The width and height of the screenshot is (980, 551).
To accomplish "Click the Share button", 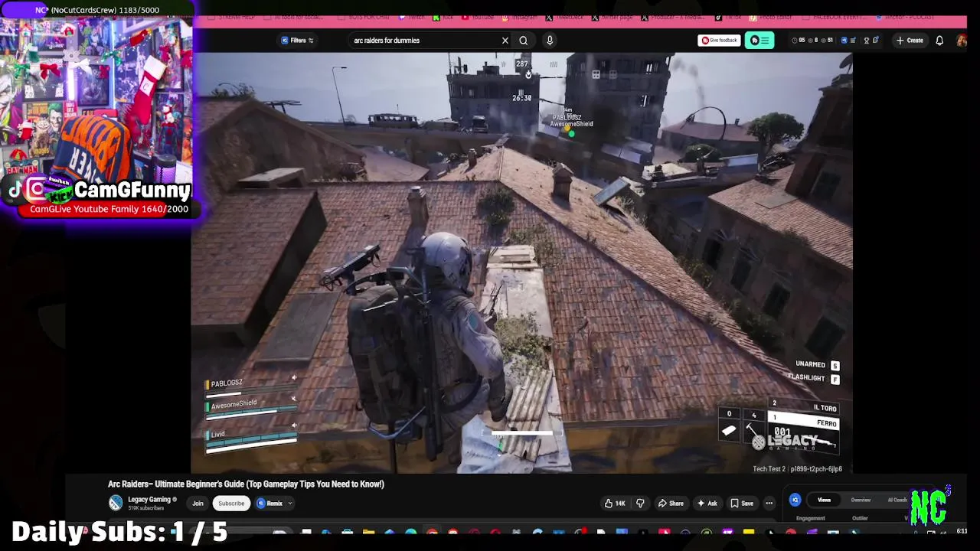I will pyautogui.click(x=671, y=504).
